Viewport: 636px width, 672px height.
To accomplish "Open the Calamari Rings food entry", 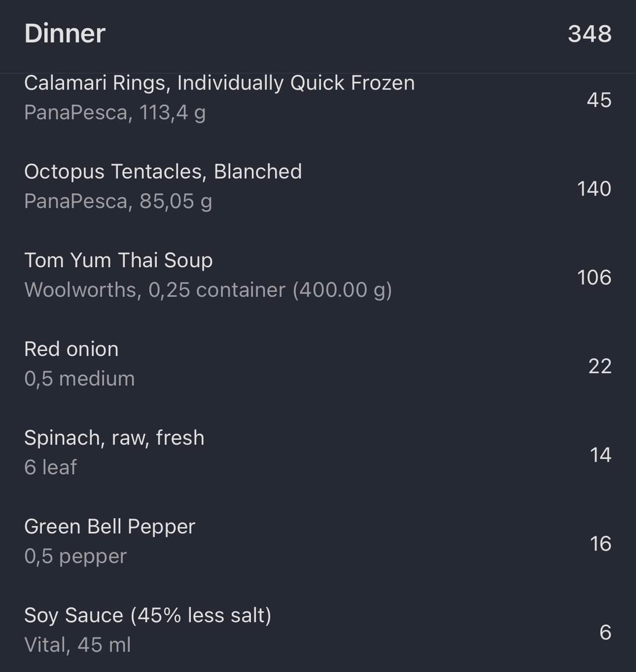I will 219,83.
